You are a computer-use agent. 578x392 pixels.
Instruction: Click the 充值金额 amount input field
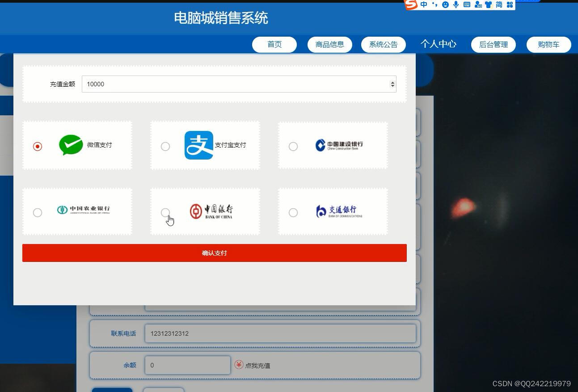coord(239,84)
